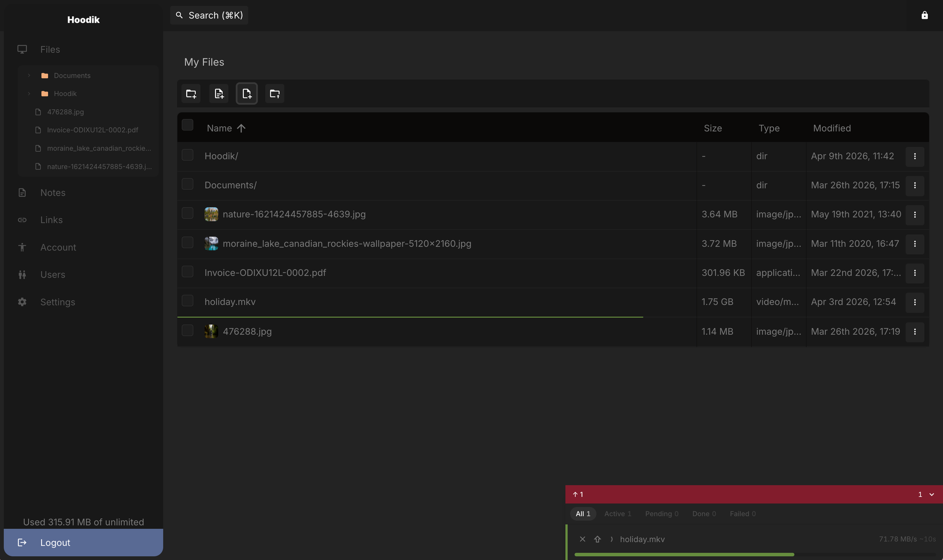943x560 pixels.
Task: Click the lock icon in top bar
Action: point(925,15)
